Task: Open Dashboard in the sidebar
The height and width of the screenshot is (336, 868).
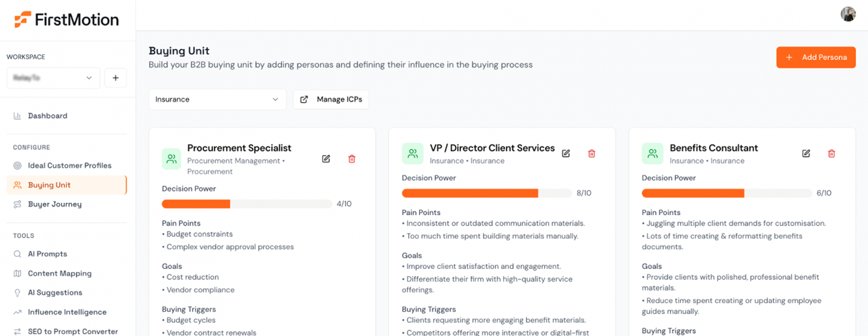Action: pos(47,116)
